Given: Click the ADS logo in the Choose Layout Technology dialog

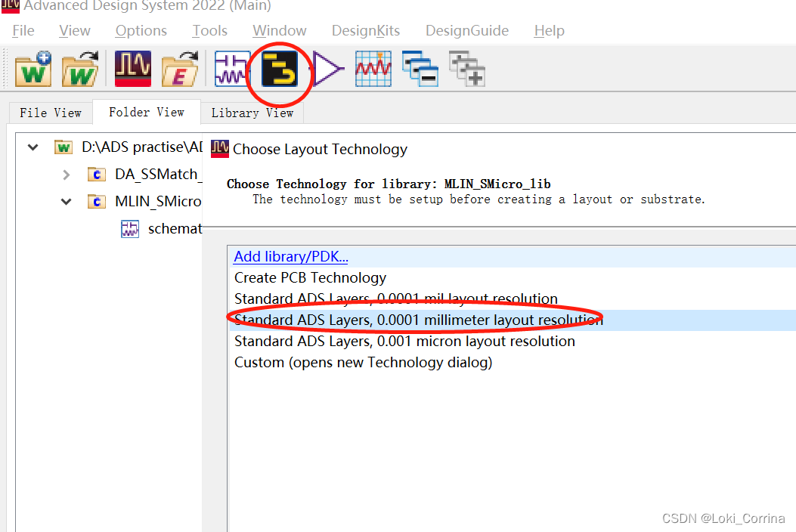Looking at the screenshot, I should [220, 149].
